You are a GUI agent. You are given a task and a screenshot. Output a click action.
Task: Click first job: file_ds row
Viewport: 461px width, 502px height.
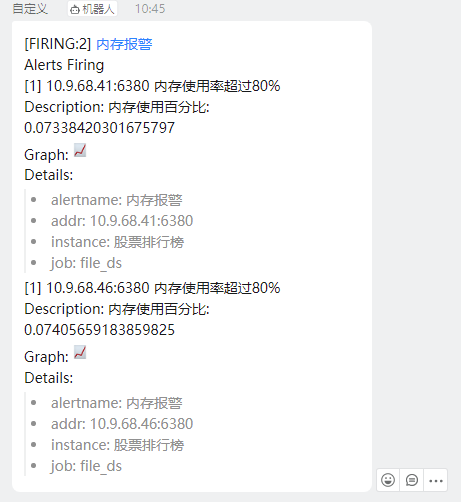coord(86,263)
